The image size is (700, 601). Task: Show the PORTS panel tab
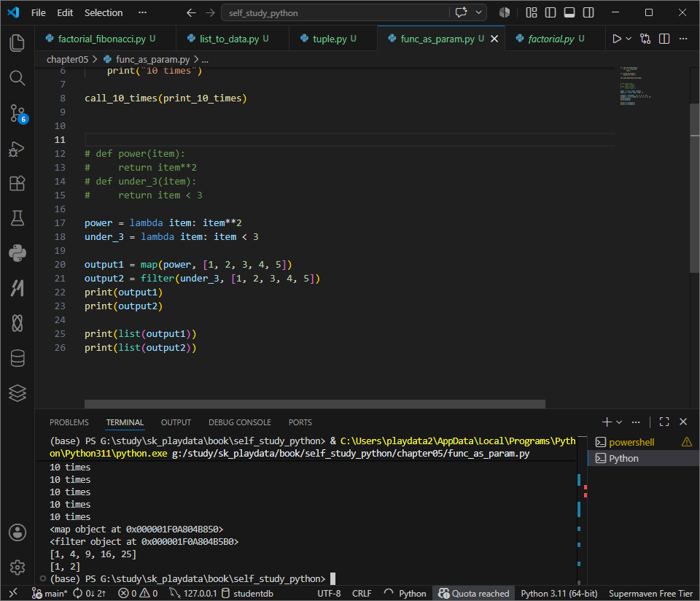click(300, 422)
